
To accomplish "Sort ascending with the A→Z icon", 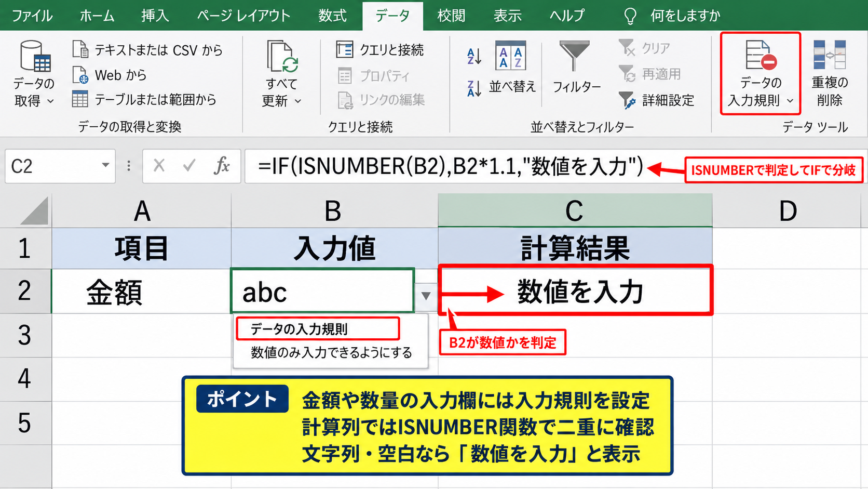I will [474, 56].
